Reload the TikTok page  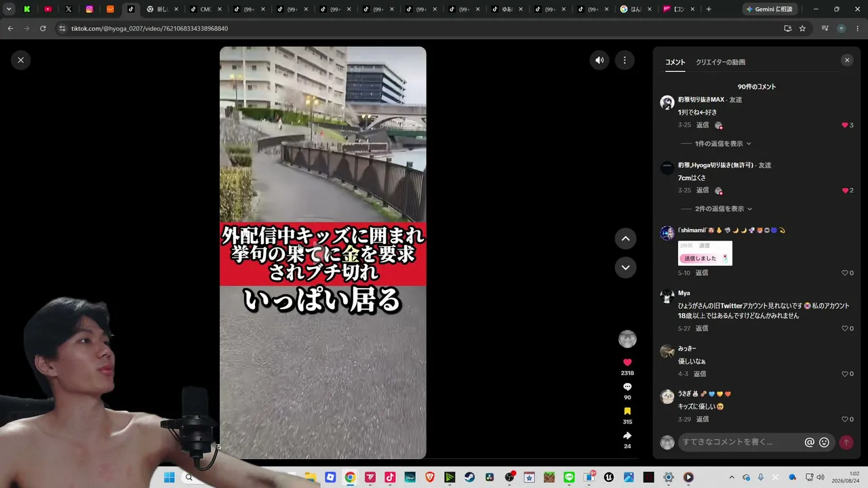pyautogui.click(x=43, y=28)
